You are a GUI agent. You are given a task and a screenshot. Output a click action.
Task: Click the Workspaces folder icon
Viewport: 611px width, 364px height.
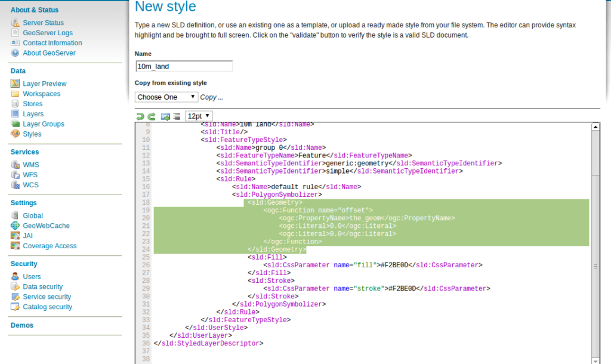click(x=16, y=94)
